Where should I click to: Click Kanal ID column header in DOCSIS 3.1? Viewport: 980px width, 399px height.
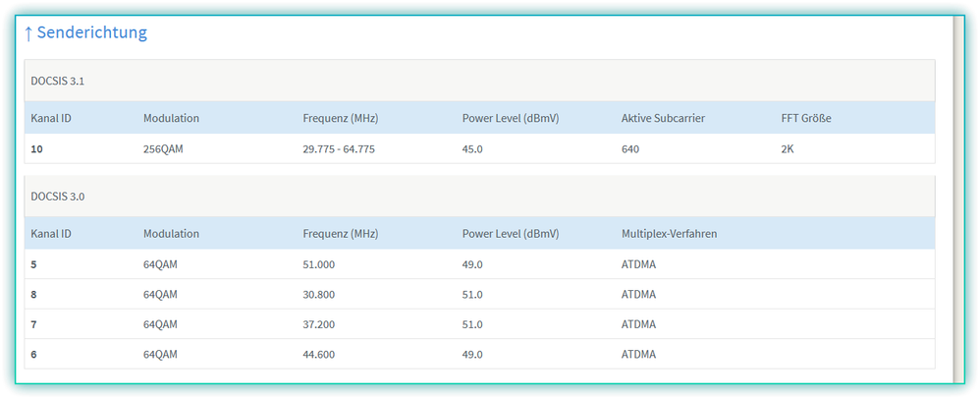[x=51, y=118]
